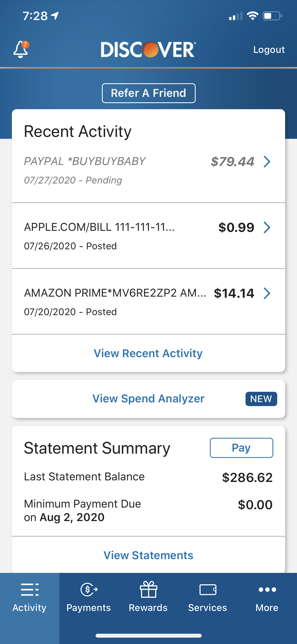Tap the Rewards gift icon
This screenshot has height=644, width=297.
coord(148,590)
